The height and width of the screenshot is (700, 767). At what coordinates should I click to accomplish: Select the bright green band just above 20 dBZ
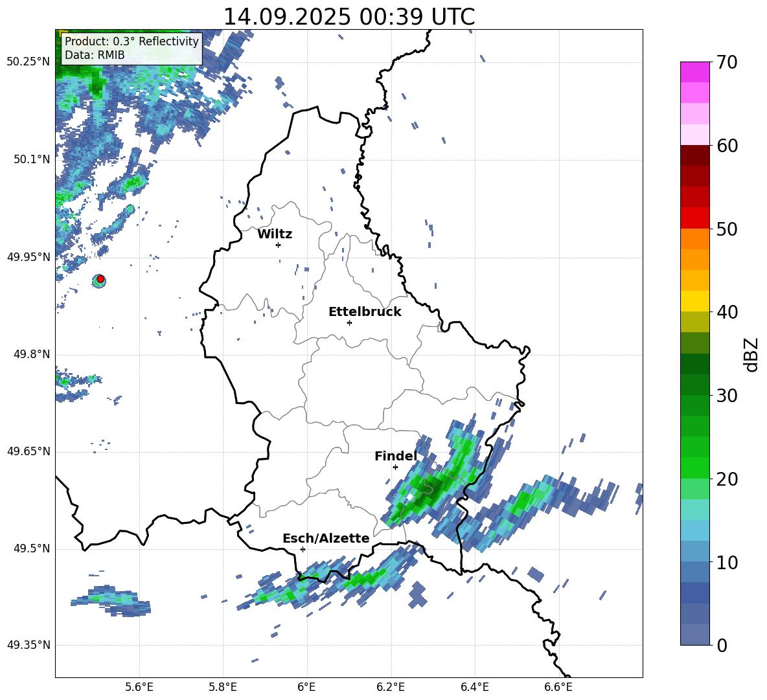tap(695, 468)
